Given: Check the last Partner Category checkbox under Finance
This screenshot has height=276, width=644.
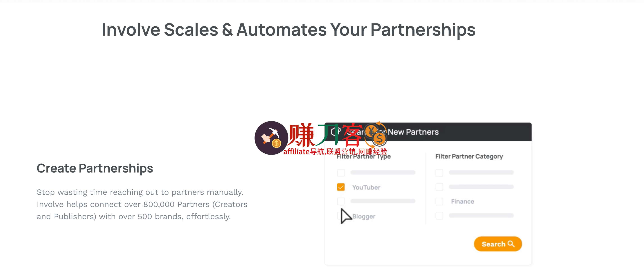Looking at the screenshot, I should point(439,216).
